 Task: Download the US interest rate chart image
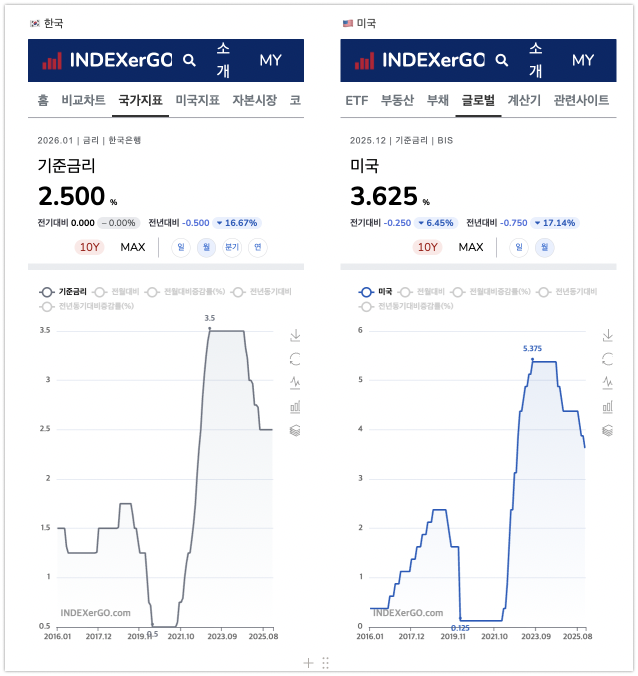607,335
